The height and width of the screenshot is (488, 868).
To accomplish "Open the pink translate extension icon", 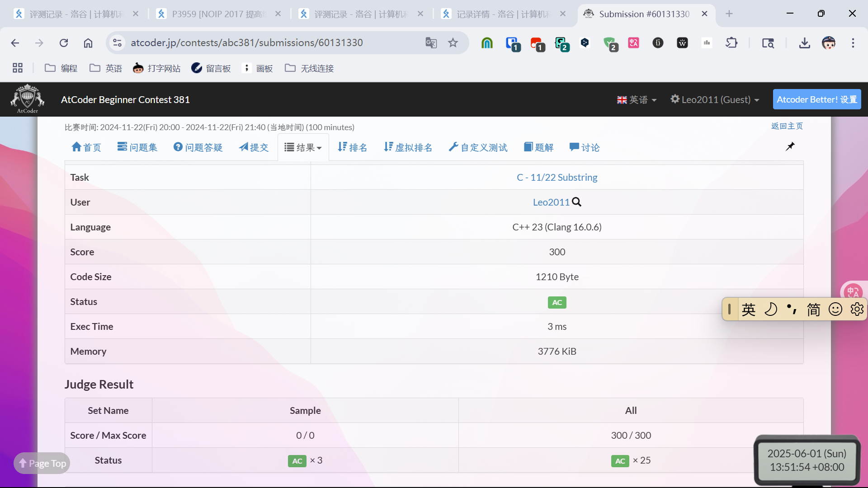I will click(633, 43).
